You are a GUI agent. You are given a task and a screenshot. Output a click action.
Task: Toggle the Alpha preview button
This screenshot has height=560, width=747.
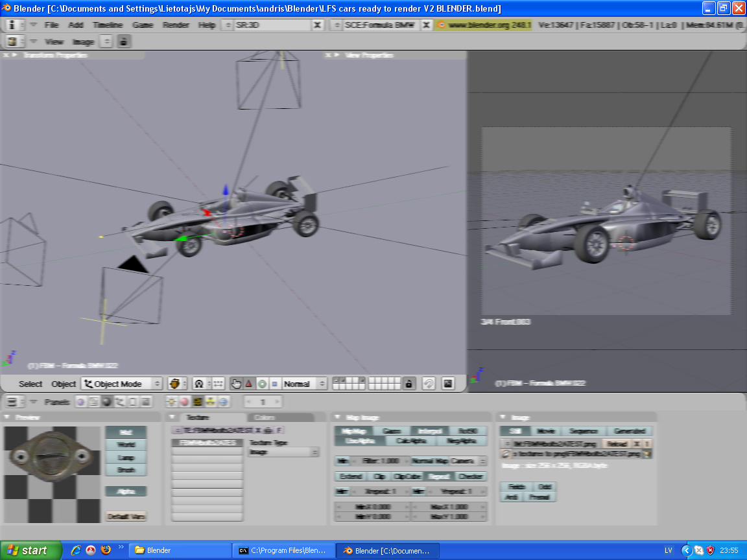point(126,491)
